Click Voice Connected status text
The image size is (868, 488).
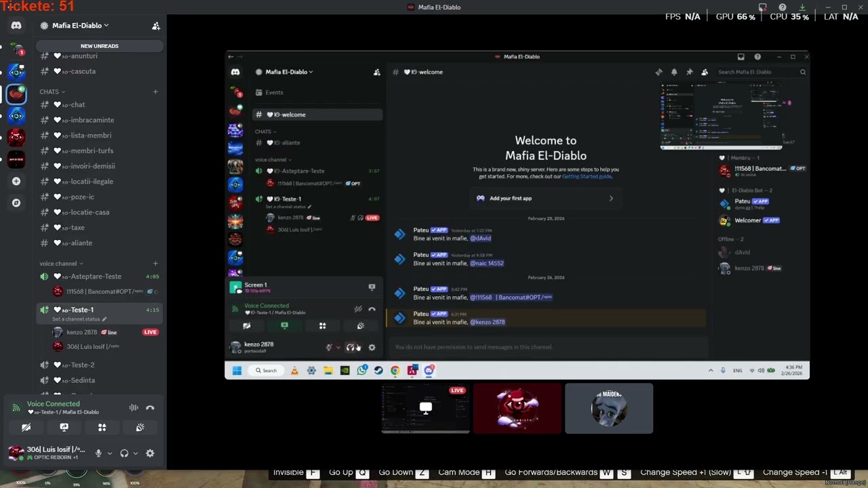[x=54, y=404]
